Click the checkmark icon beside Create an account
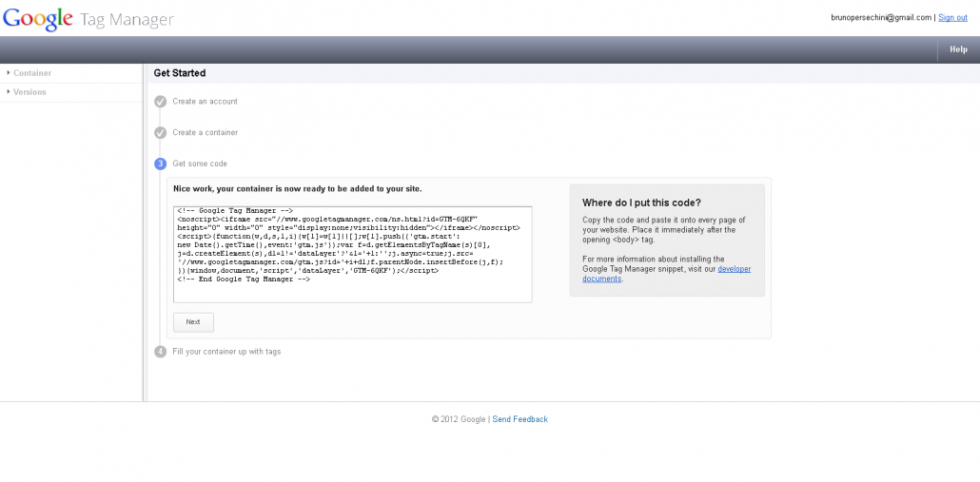The width and height of the screenshot is (980, 482). click(x=161, y=102)
